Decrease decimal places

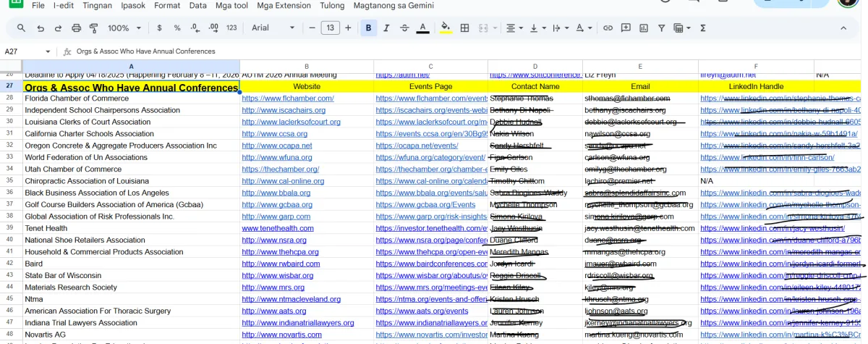[x=195, y=28]
